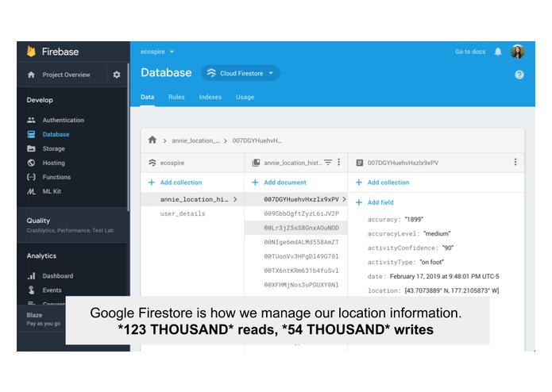Click the Firebase flame logo

click(x=31, y=52)
